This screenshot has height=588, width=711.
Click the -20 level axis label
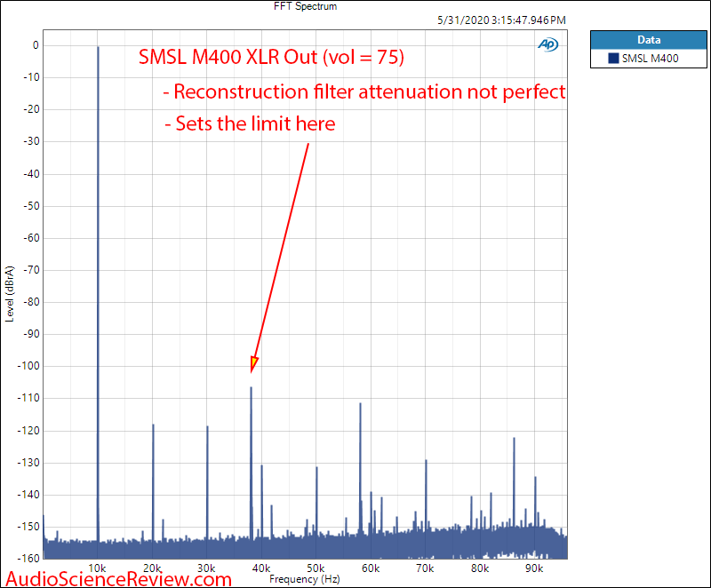click(x=31, y=109)
